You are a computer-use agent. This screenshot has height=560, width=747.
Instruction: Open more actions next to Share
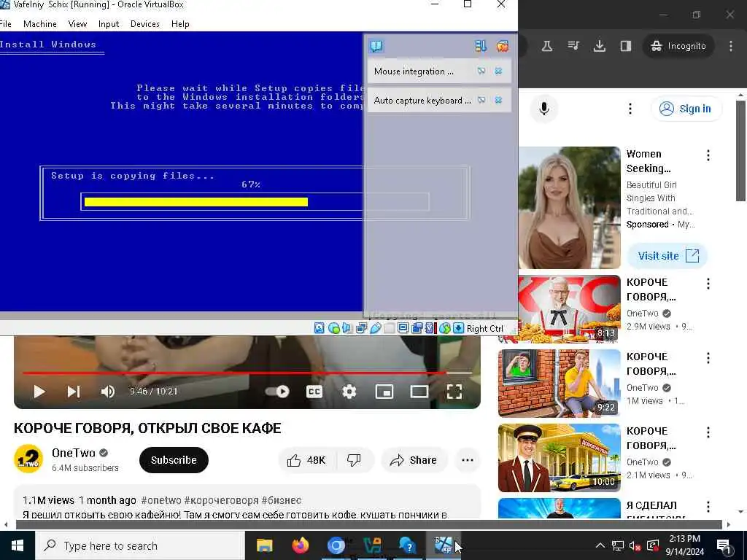coord(468,460)
